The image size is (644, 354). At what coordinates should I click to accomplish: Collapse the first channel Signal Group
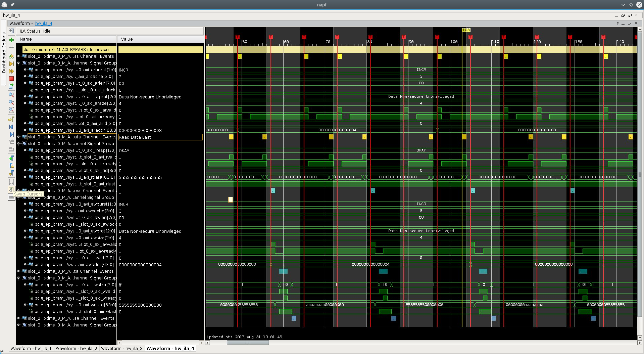[x=19, y=63]
